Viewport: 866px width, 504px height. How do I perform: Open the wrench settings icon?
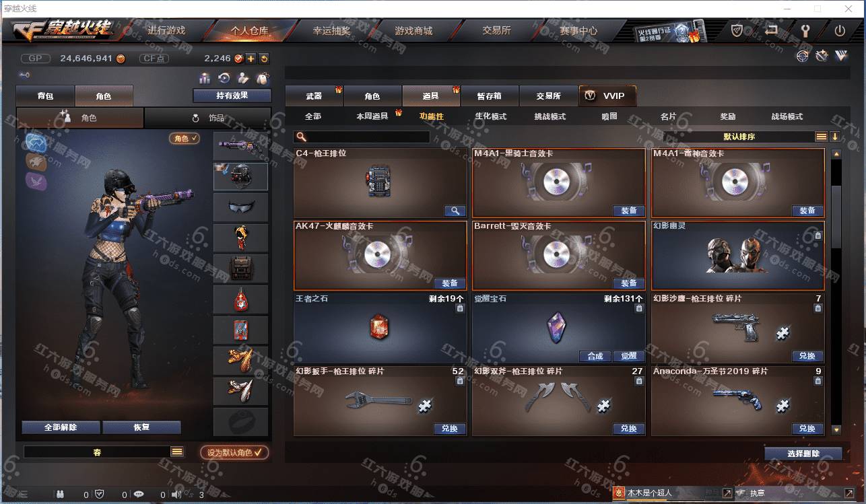coord(805,30)
